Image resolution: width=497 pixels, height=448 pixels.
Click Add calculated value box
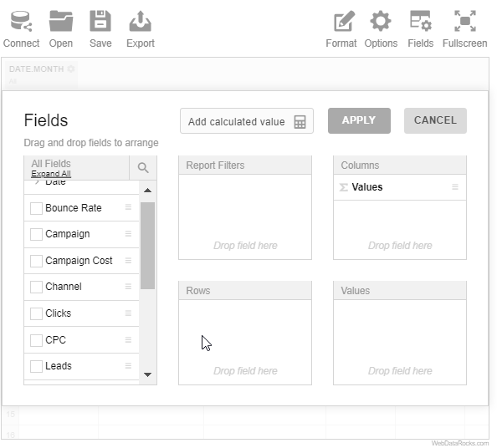point(247,121)
